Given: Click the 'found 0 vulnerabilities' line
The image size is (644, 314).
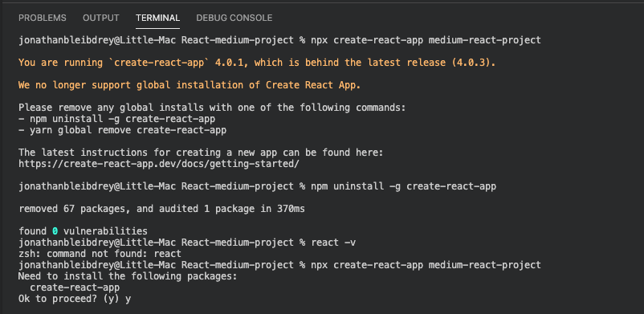Looking at the screenshot, I should 83,231.
